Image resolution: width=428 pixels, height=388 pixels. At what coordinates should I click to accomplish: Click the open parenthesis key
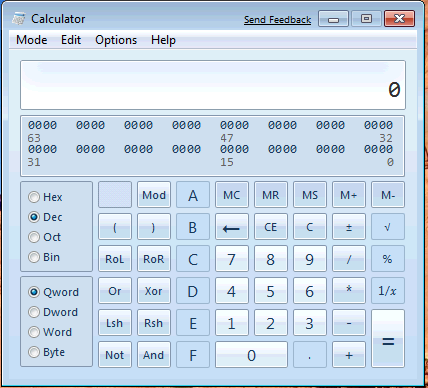(x=115, y=227)
